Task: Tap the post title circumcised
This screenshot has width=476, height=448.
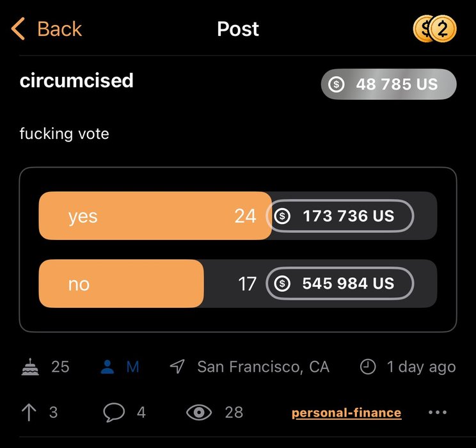Action: (x=77, y=81)
